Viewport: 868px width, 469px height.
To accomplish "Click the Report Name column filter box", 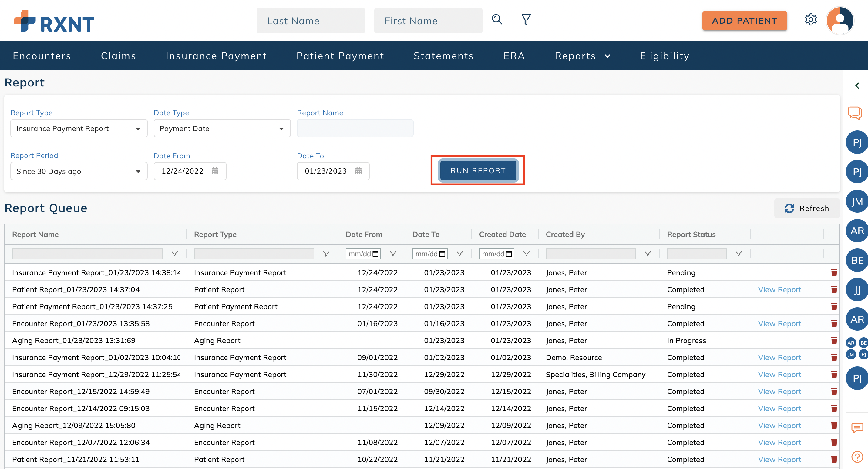I will point(87,254).
